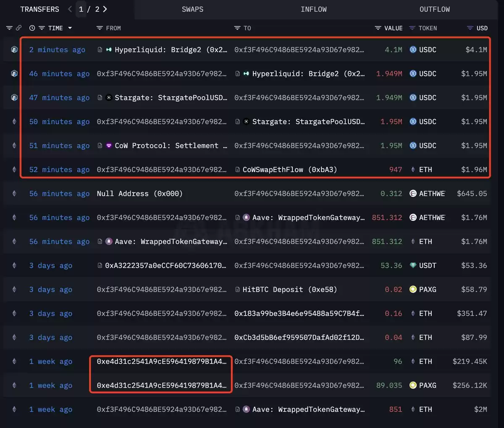Click CoW Protocol logo in 51 minutes row
Image resolution: width=504 pixels, height=428 pixels.
pos(109,146)
